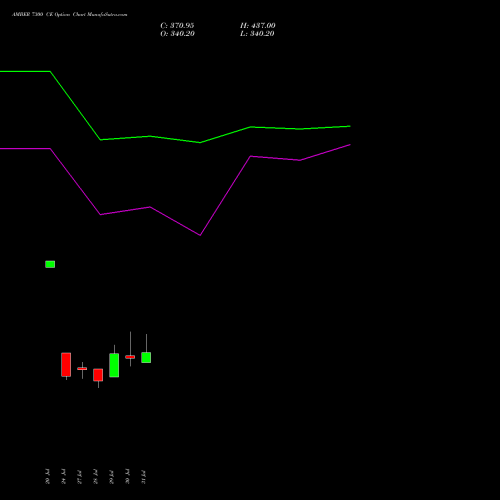Click the high price value H: 437.00
This screenshot has width=500, height=500.
click(x=258, y=26)
